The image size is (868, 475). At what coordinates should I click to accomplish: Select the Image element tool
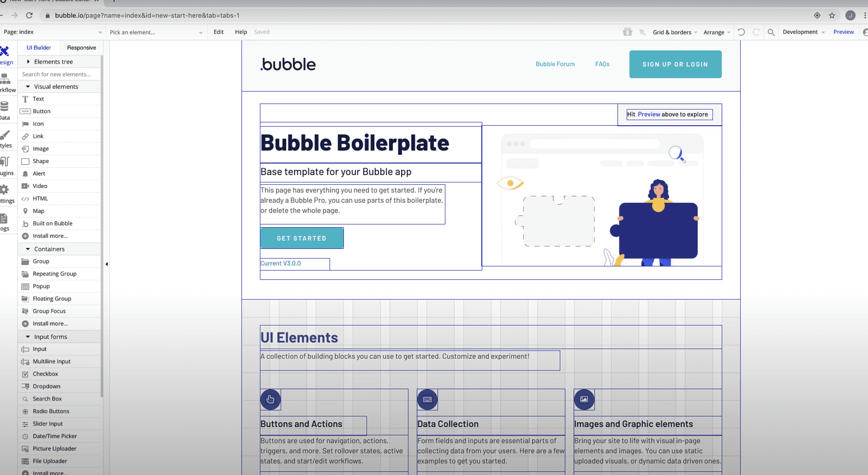[59, 149]
